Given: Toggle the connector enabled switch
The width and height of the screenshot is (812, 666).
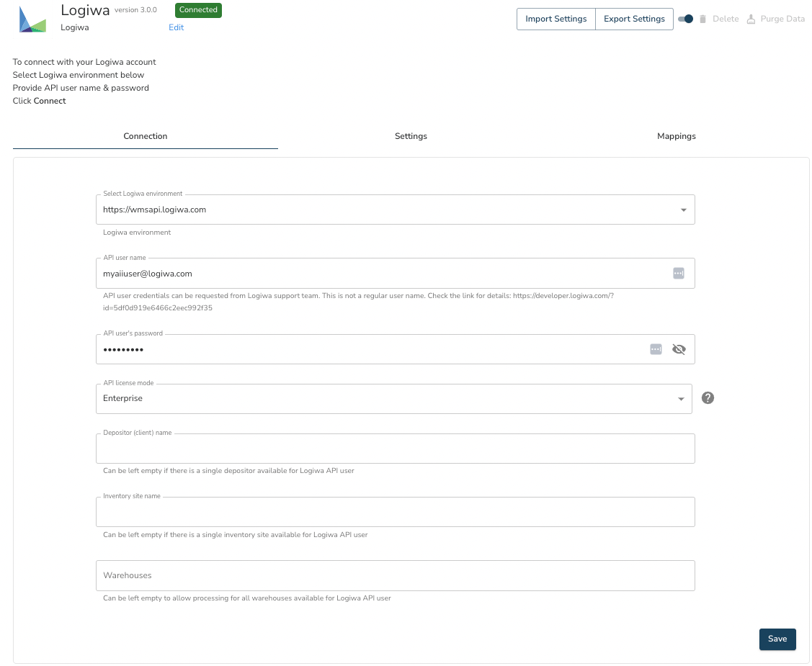Looking at the screenshot, I should point(686,19).
